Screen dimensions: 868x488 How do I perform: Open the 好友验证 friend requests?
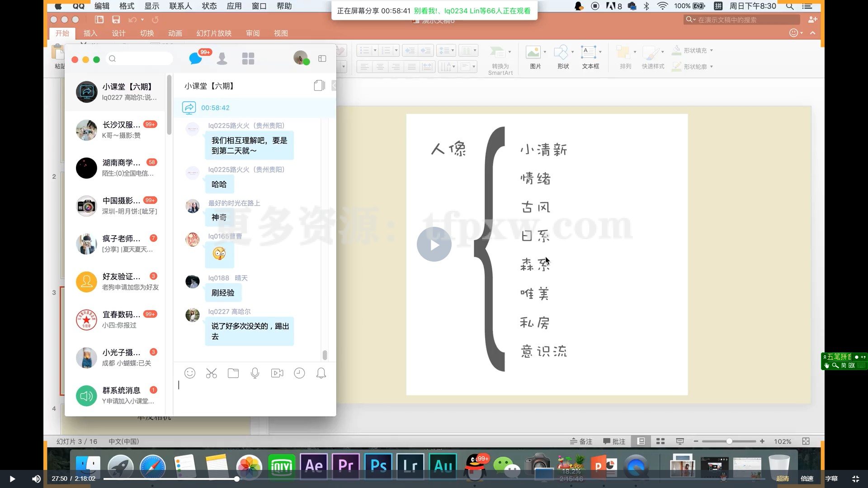click(x=116, y=282)
